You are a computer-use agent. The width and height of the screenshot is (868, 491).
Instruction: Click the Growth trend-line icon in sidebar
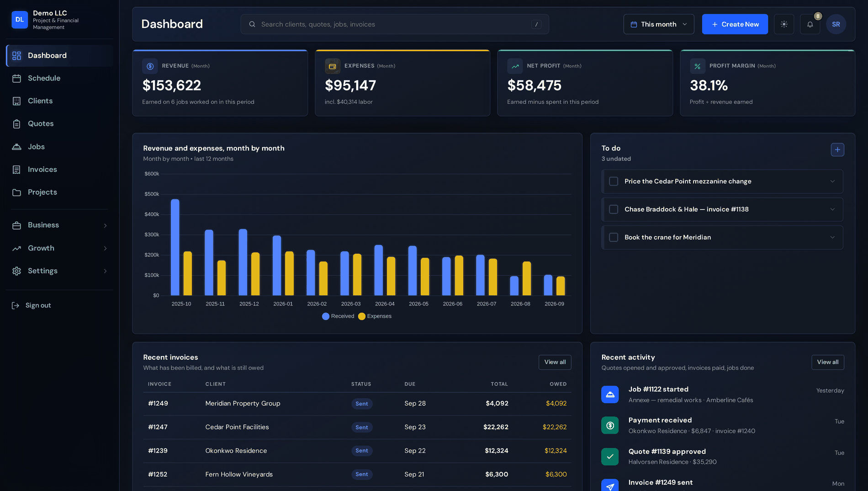17,248
